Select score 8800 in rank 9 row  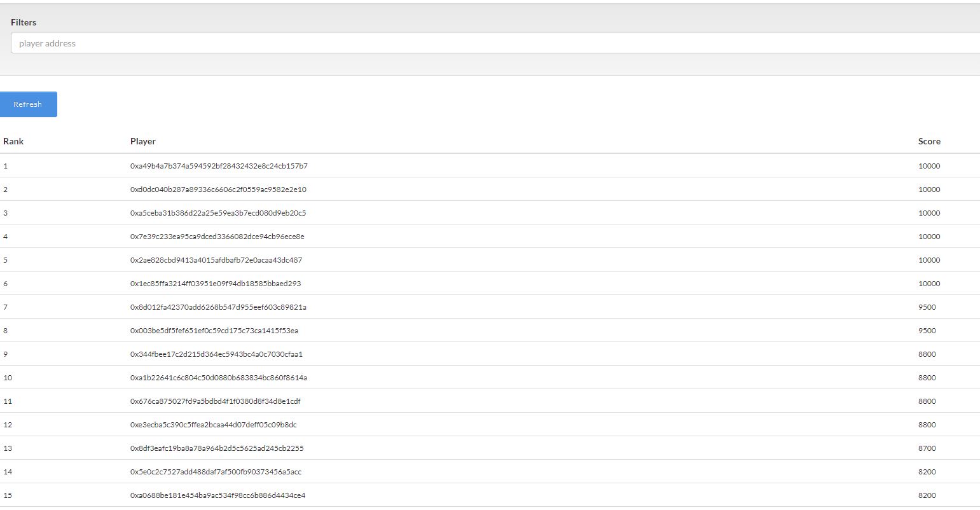tap(927, 354)
